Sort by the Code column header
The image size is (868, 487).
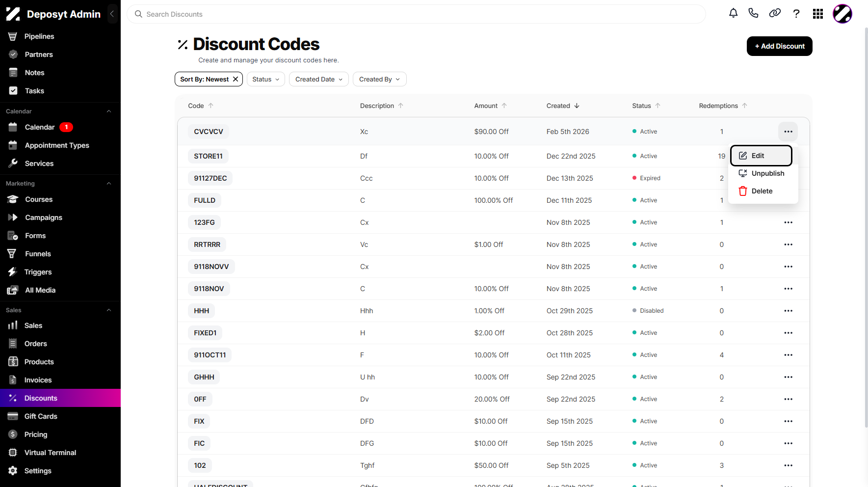tap(200, 106)
